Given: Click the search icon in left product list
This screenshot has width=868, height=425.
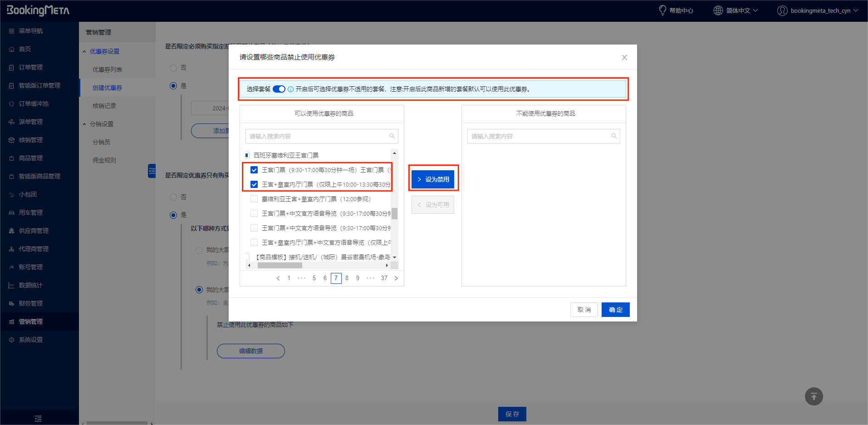Looking at the screenshot, I should 392,136.
